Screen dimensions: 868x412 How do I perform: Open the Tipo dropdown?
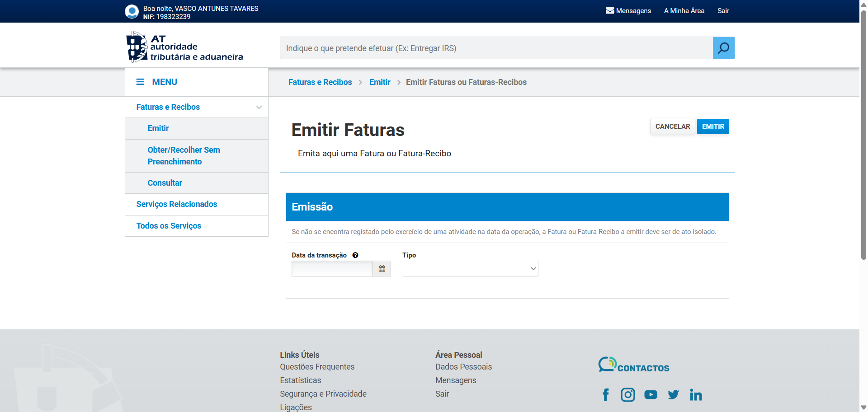(470, 269)
